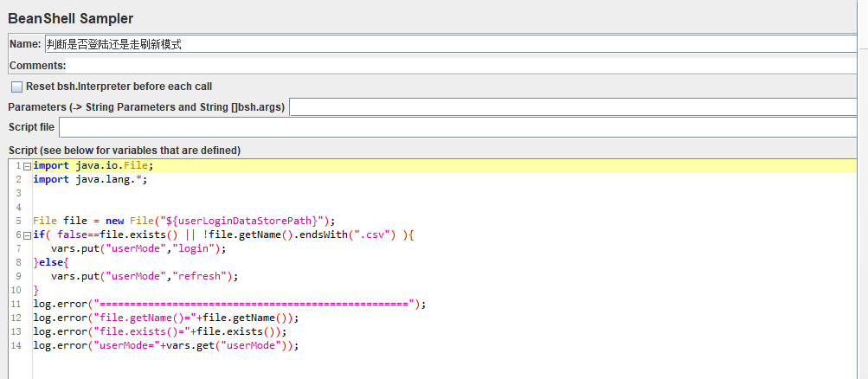Collapse the fold marker at line 1
Screen dimensions: 868x379
(x=28, y=166)
